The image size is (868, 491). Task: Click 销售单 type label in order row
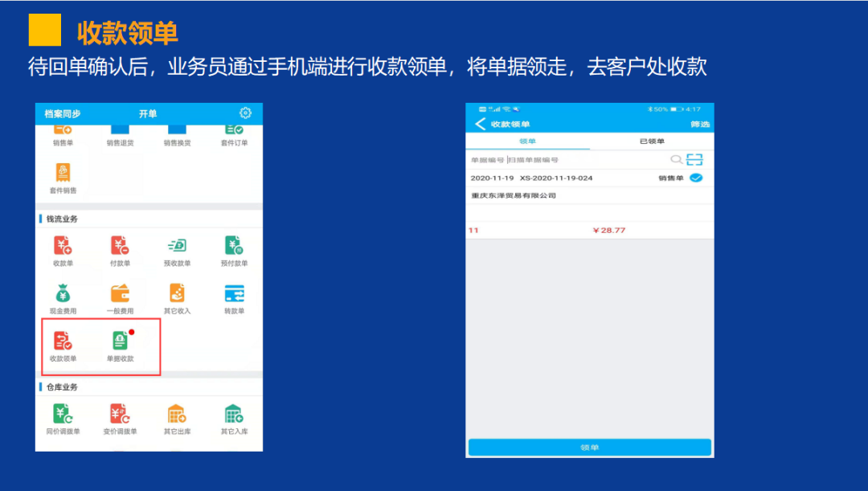click(671, 178)
